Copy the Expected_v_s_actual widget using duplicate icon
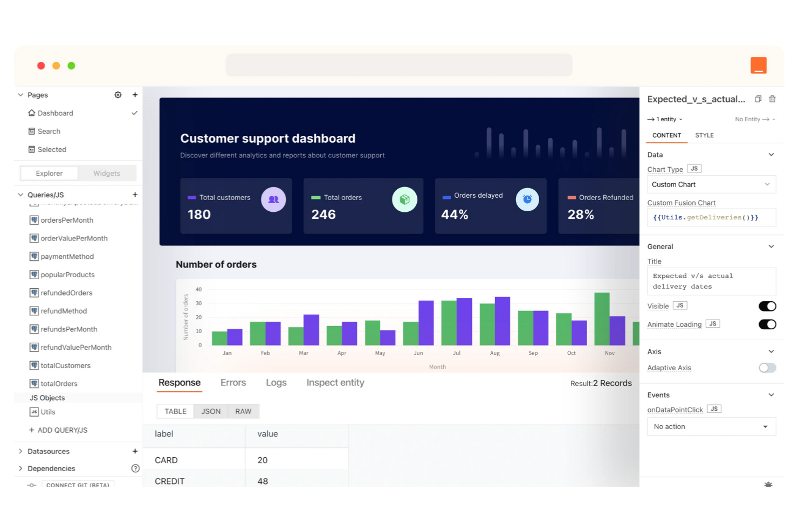This screenshot has height=532, width=798. 758,99
